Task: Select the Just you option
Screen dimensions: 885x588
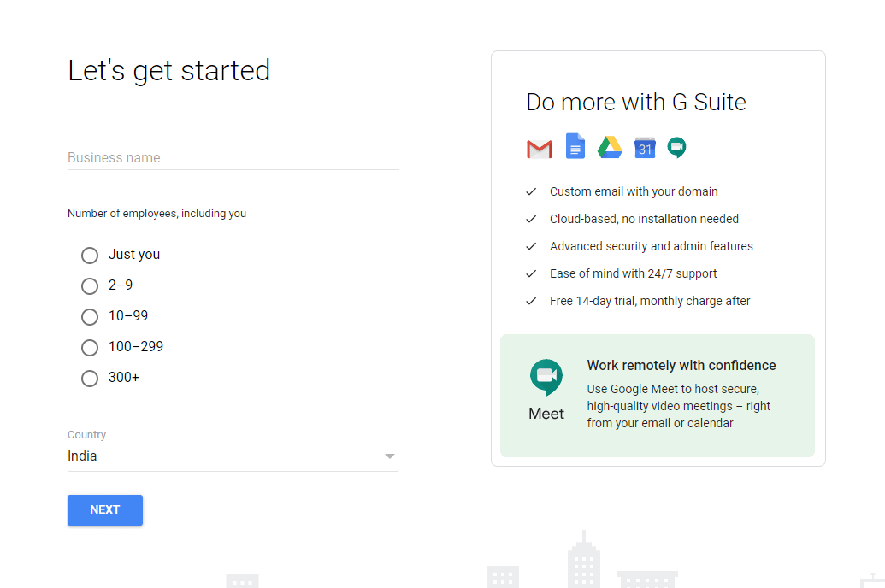Action: pyautogui.click(x=90, y=255)
